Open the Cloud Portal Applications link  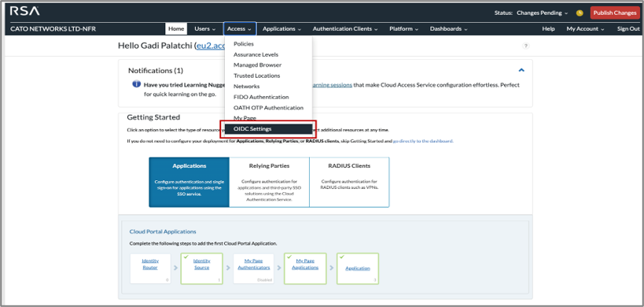click(x=163, y=231)
